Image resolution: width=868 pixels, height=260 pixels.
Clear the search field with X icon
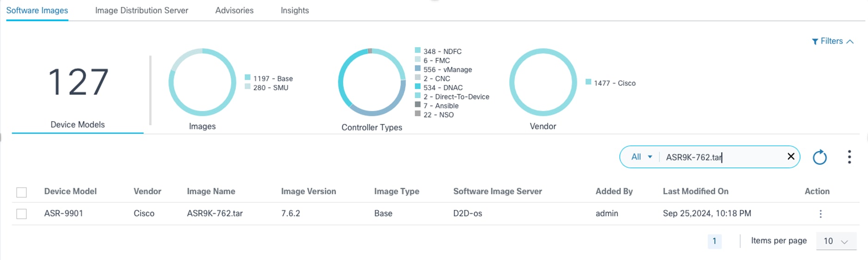click(x=791, y=157)
